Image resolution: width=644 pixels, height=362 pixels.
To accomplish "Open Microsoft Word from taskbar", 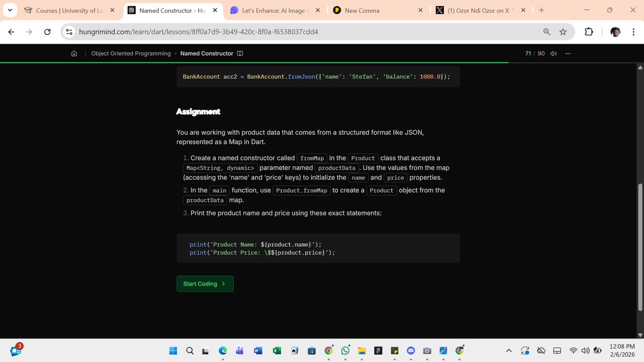I will pyautogui.click(x=257, y=351).
